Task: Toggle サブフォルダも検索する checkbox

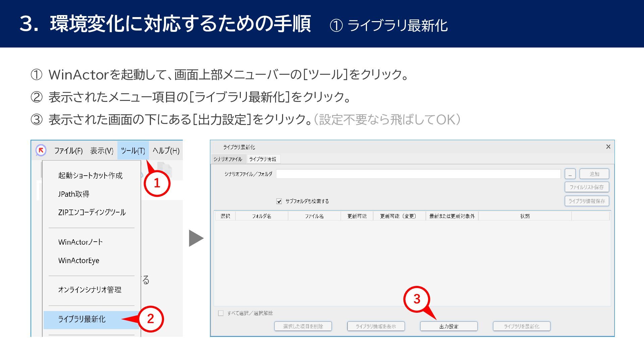Action: (279, 201)
